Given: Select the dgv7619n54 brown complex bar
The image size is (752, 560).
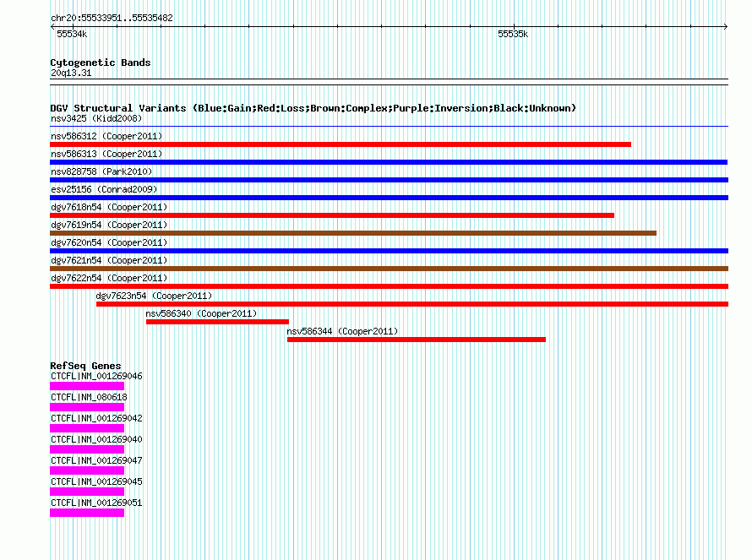Looking at the screenshot, I should pyautogui.click(x=353, y=233).
